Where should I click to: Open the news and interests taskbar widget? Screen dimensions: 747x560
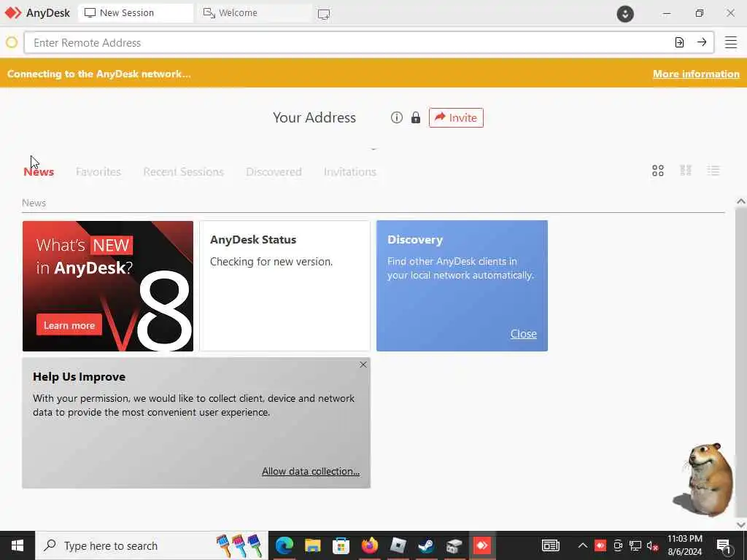click(551, 545)
